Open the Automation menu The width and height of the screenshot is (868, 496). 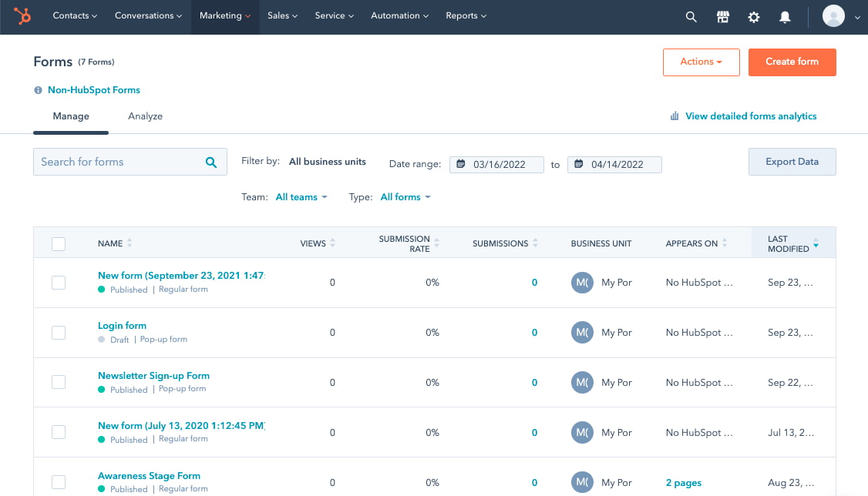(x=399, y=15)
